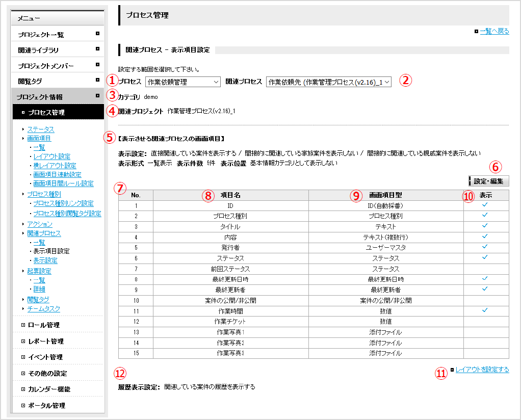
Task: Click the 表示 checkmark in the 最終更新日時 row
Action: (x=485, y=278)
